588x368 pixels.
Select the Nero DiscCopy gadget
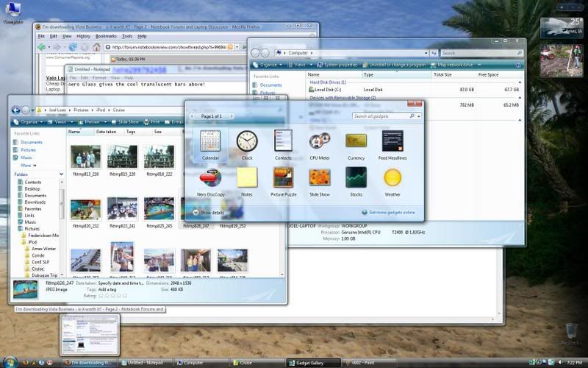[210, 182]
